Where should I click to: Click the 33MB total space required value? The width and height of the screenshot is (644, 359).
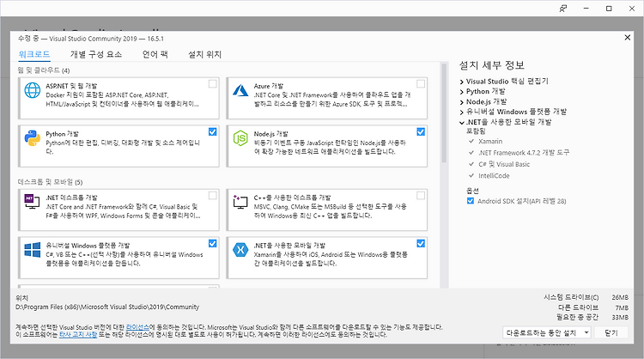coord(620,318)
